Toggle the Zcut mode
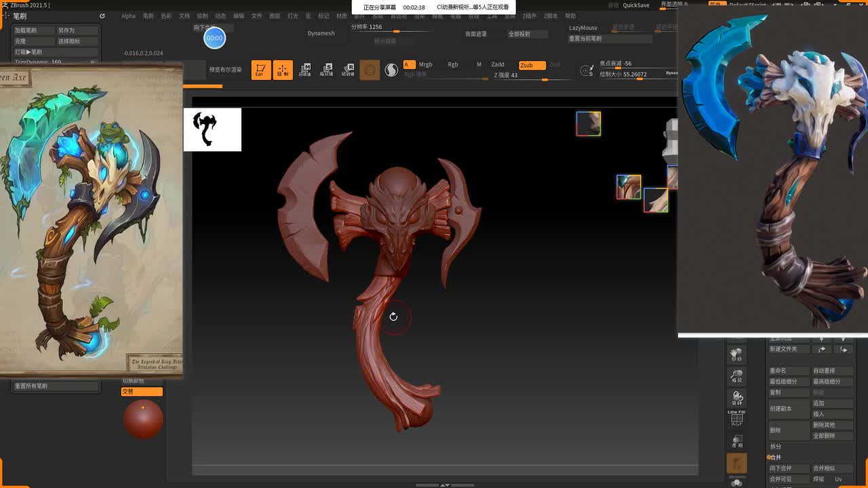Screen dimensions: 868x488 coord(555,64)
